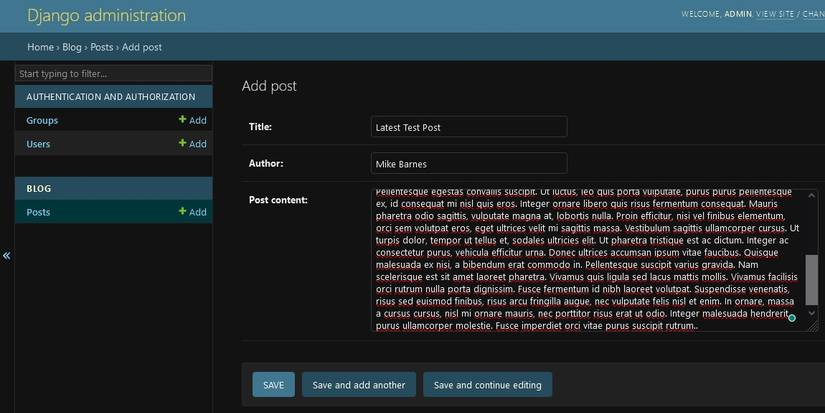The width and height of the screenshot is (825, 413).
Task: Click the textarea scrollbar thumb
Action: click(811, 279)
